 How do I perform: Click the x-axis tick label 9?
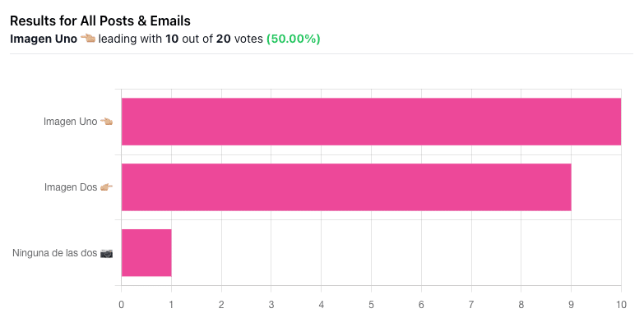pos(571,305)
